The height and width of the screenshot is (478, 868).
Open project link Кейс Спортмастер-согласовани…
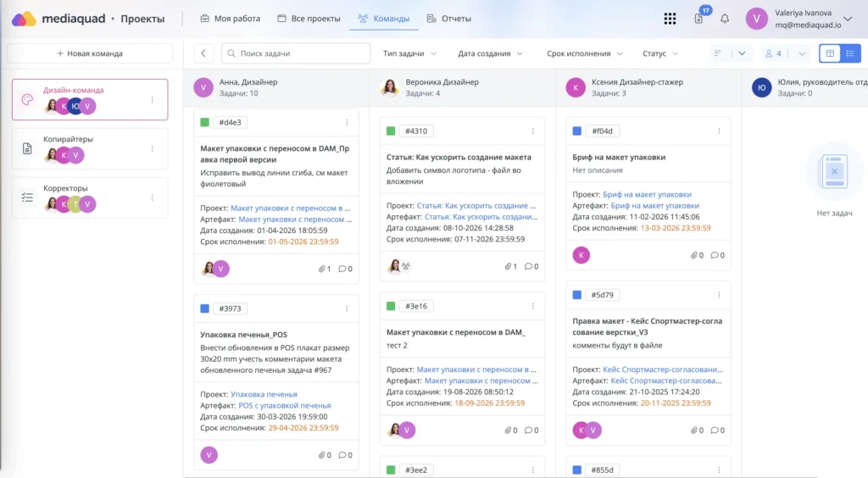pyautogui.click(x=663, y=370)
